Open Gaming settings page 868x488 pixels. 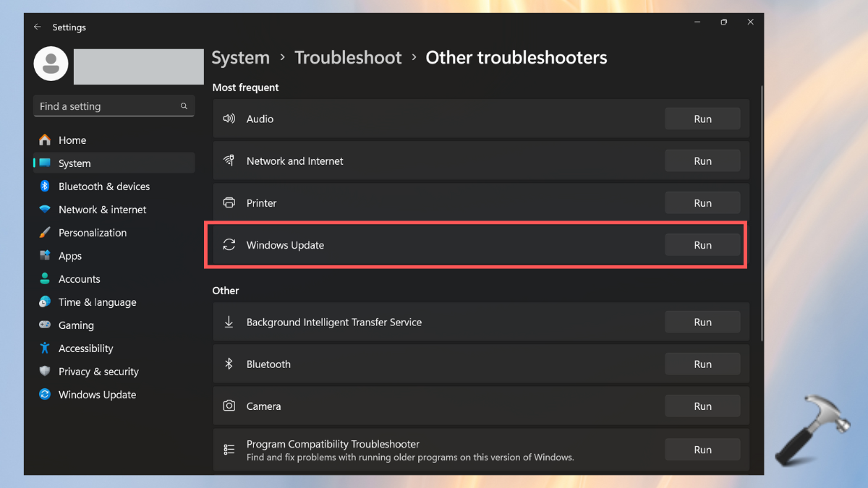[x=114, y=325]
